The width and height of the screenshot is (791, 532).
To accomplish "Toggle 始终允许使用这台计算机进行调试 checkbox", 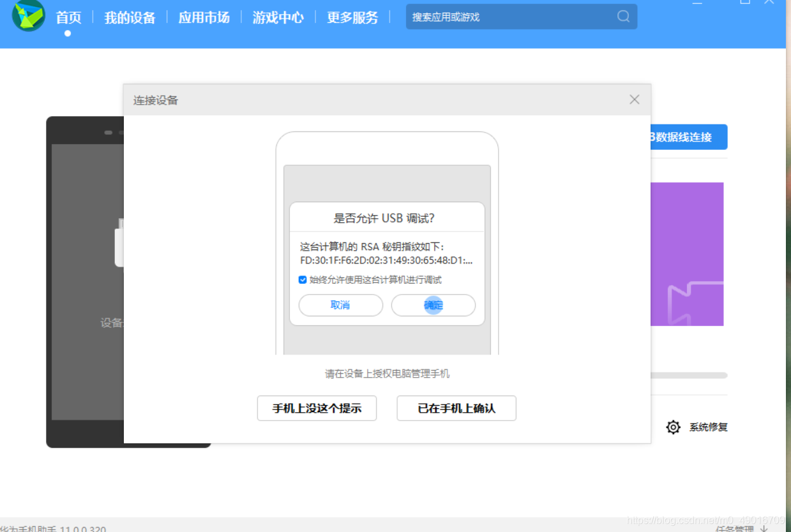I will pyautogui.click(x=303, y=279).
